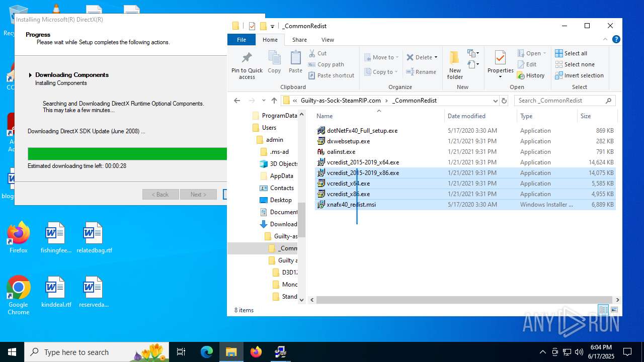Select dotNetFx40_Full_setup.exe file
Image resolution: width=644 pixels, height=362 pixels.
(x=362, y=130)
